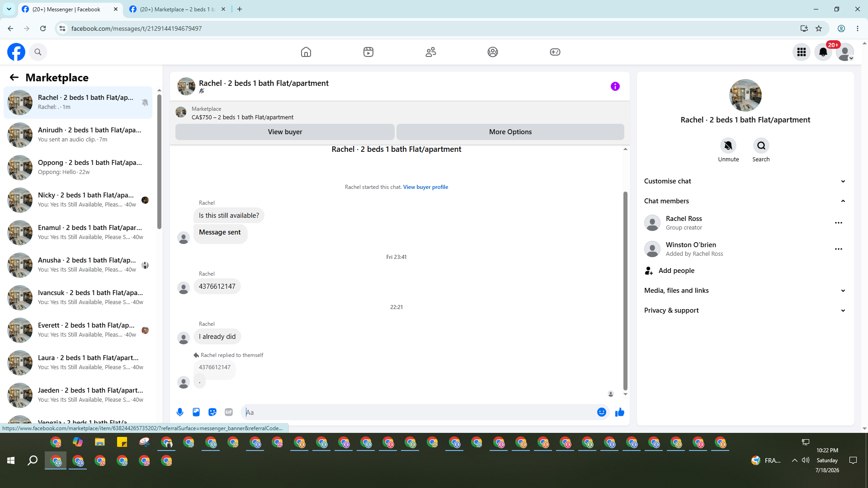Open the Windows Start menu
The image size is (868, 488).
coord(11,460)
